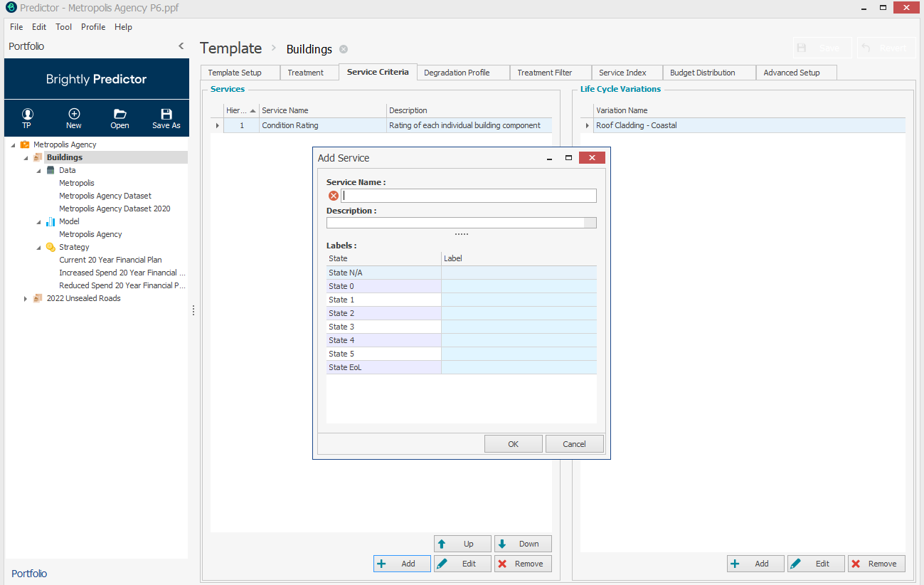Sort by Hierarchy column header
This screenshot has height=585, width=924.
pyautogui.click(x=241, y=110)
